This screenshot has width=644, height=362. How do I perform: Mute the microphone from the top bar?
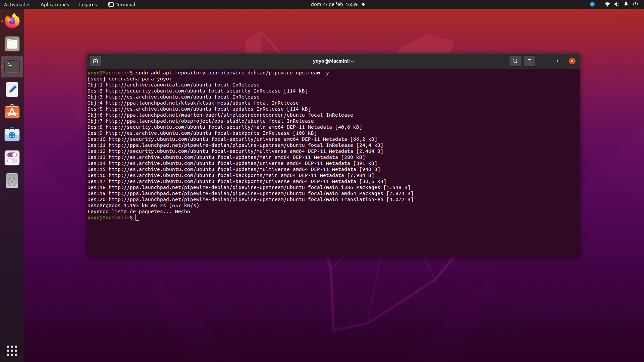626,4
